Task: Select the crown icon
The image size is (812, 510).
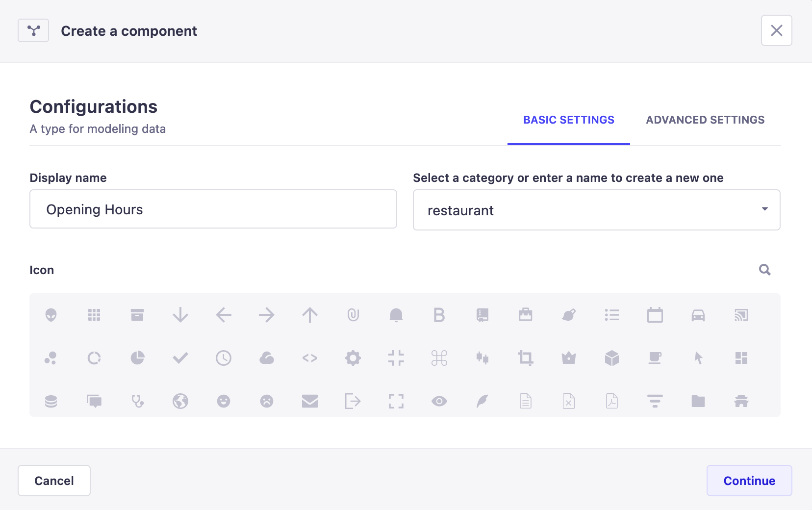Action: click(569, 357)
